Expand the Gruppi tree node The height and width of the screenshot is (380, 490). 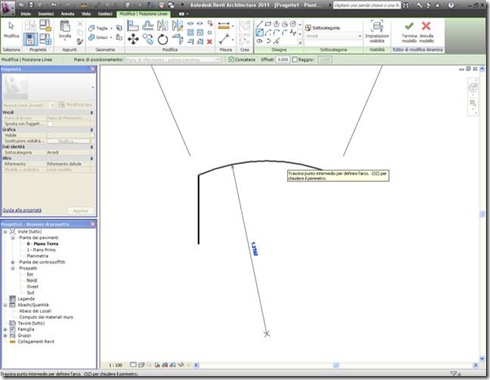(x=5, y=336)
